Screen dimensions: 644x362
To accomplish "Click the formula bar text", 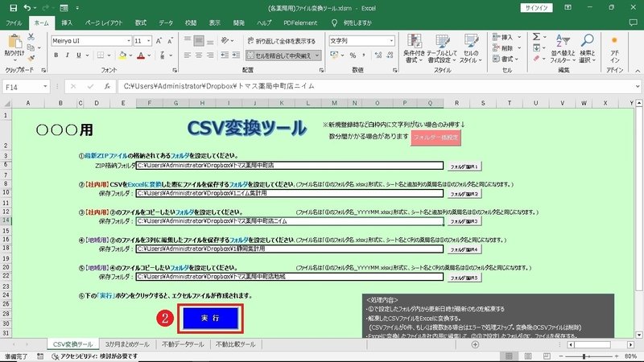I will (219, 86).
